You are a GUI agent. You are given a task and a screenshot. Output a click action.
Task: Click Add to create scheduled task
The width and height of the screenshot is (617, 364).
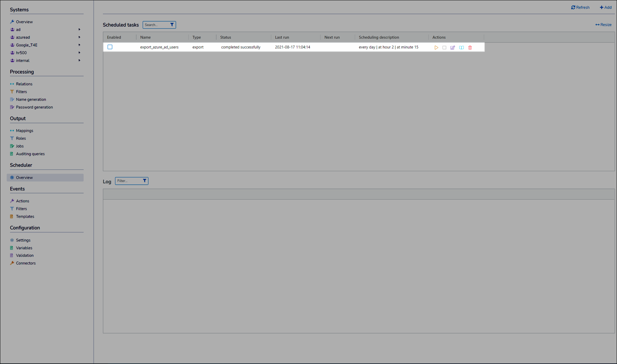(605, 7)
